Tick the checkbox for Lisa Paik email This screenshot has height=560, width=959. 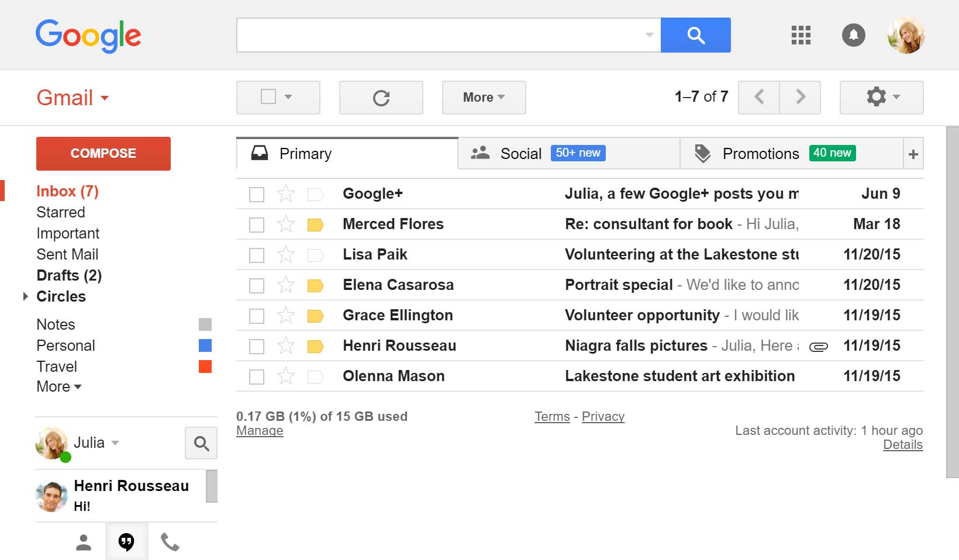(257, 255)
